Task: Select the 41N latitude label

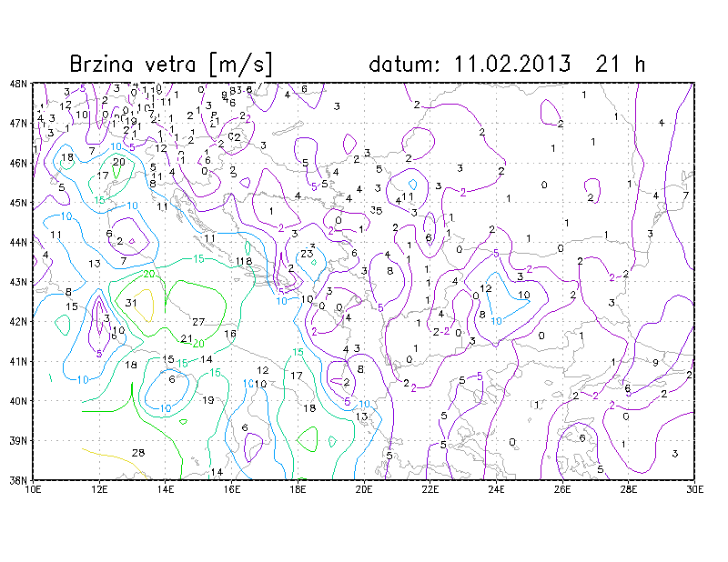Action: pos(18,361)
